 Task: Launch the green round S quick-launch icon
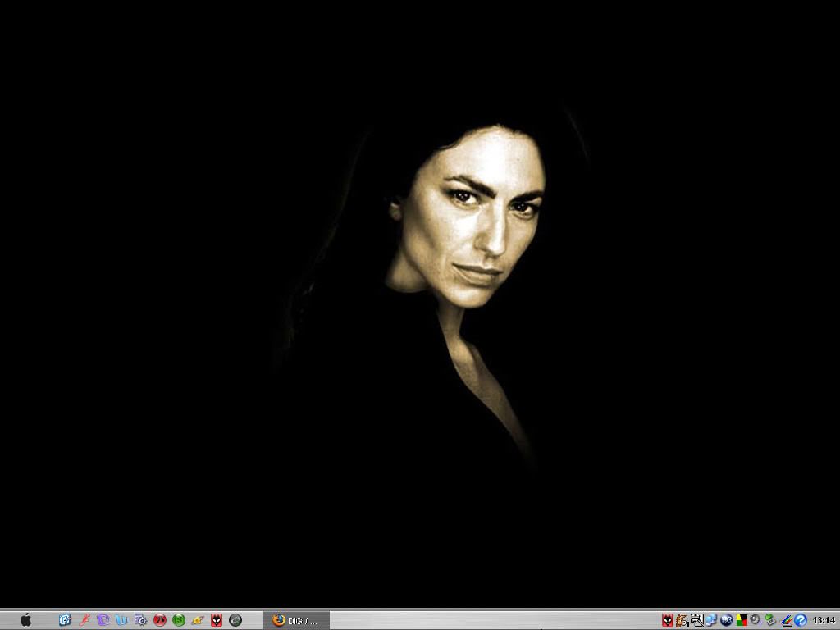178,620
